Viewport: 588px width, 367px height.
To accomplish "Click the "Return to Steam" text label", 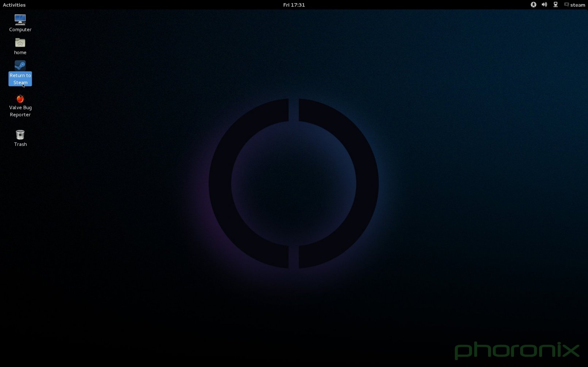I will pos(20,79).
